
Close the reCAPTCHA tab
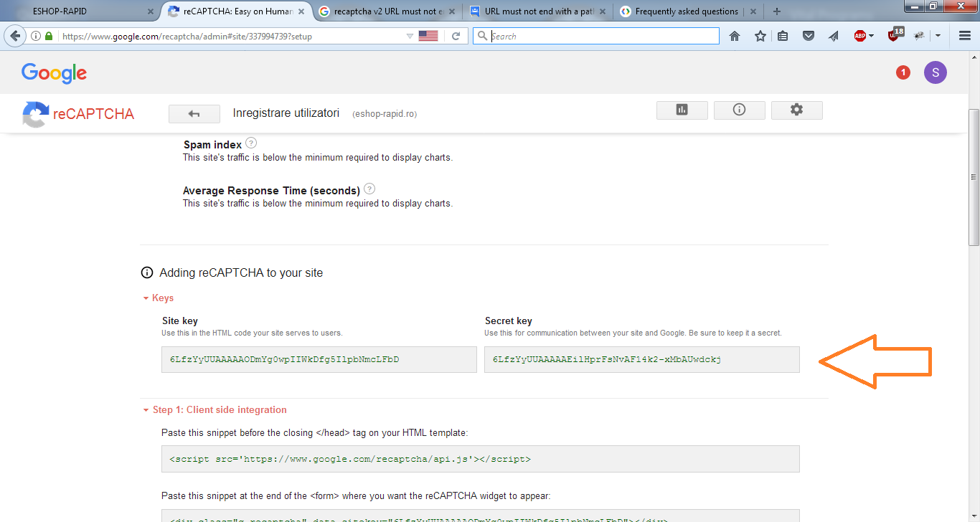(301, 11)
